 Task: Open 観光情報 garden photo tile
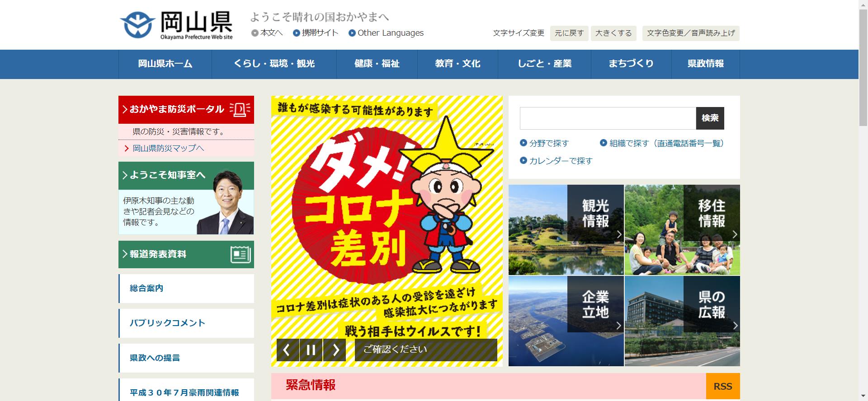coord(566,230)
